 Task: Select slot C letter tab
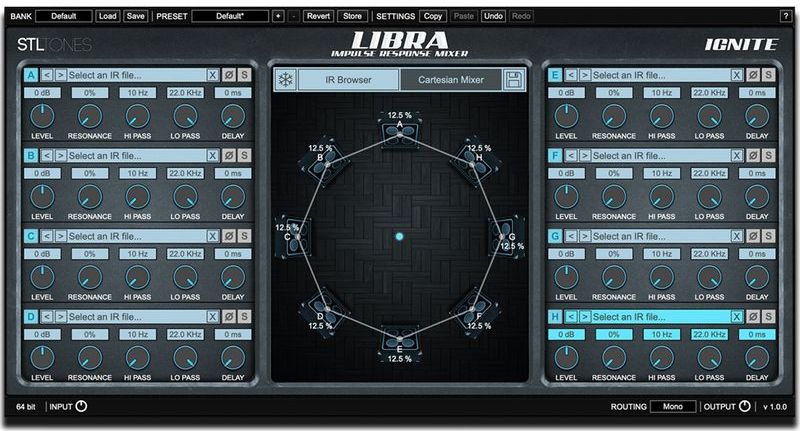click(31, 236)
